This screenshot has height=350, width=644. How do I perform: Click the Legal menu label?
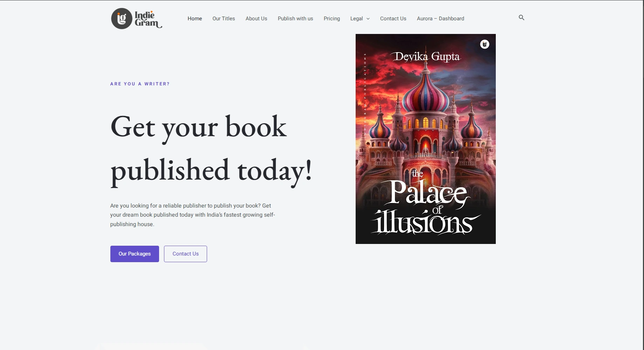[x=356, y=19]
